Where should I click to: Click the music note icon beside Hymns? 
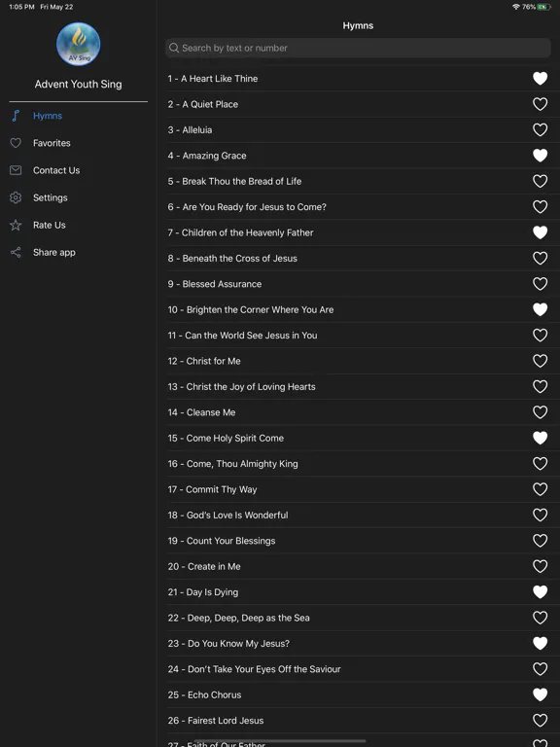(16, 116)
